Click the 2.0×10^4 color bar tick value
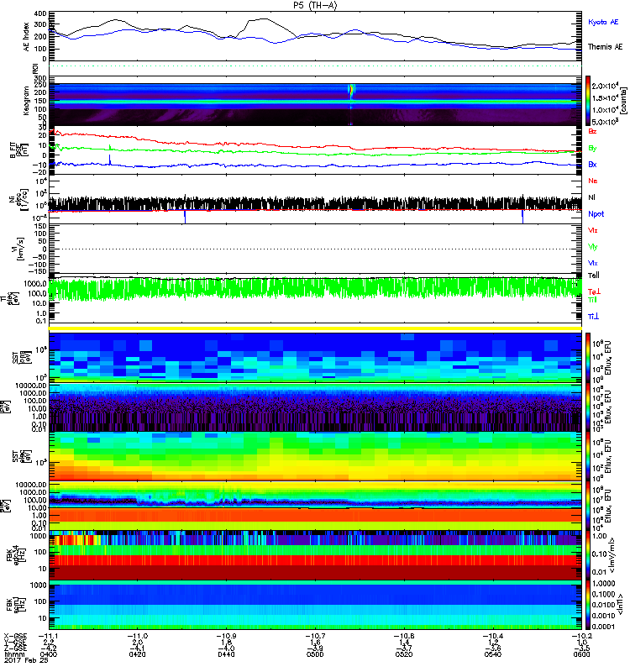The height and width of the screenshot is (672, 630). tap(605, 86)
